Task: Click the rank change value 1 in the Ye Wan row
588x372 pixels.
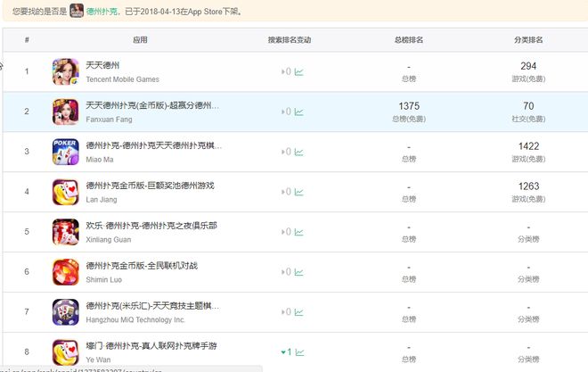Action: pos(290,352)
